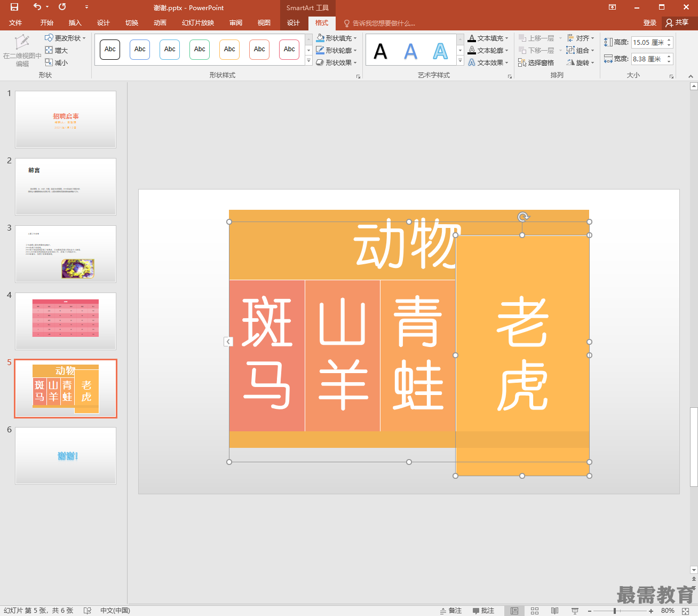The height and width of the screenshot is (616, 698).
Task: Undo the last action
Action: (37, 7)
